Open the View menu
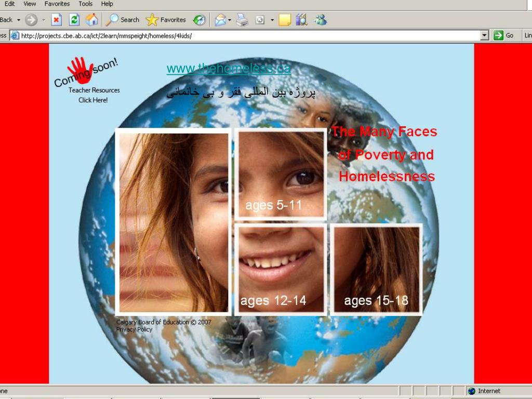This screenshot has width=532, height=399. pyautogui.click(x=30, y=4)
